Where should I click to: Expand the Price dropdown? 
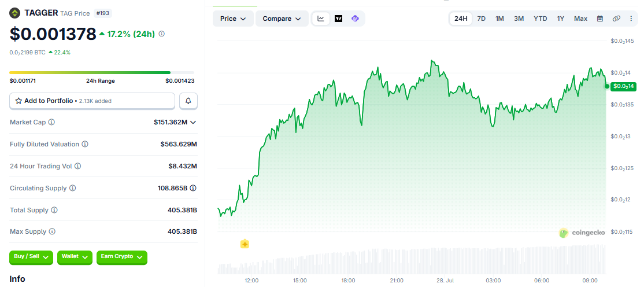233,19
